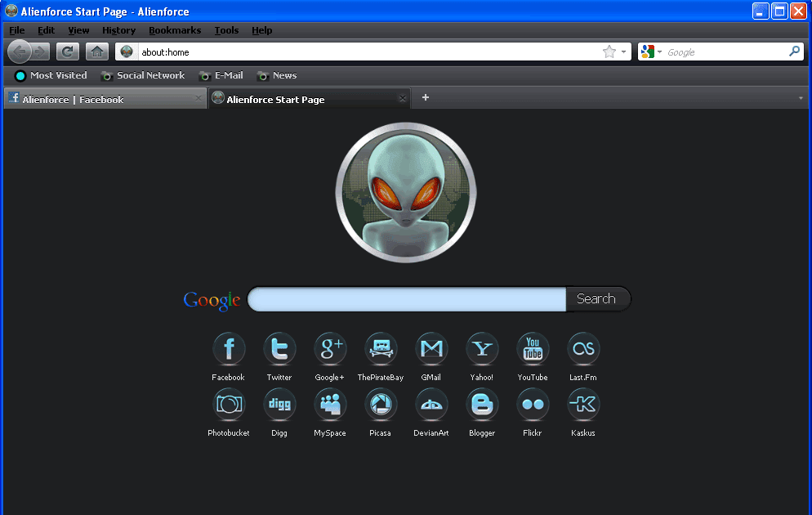This screenshot has width=812, height=515.
Task: Open the Twitter shortcut icon
Action: [x=279, y=349]
